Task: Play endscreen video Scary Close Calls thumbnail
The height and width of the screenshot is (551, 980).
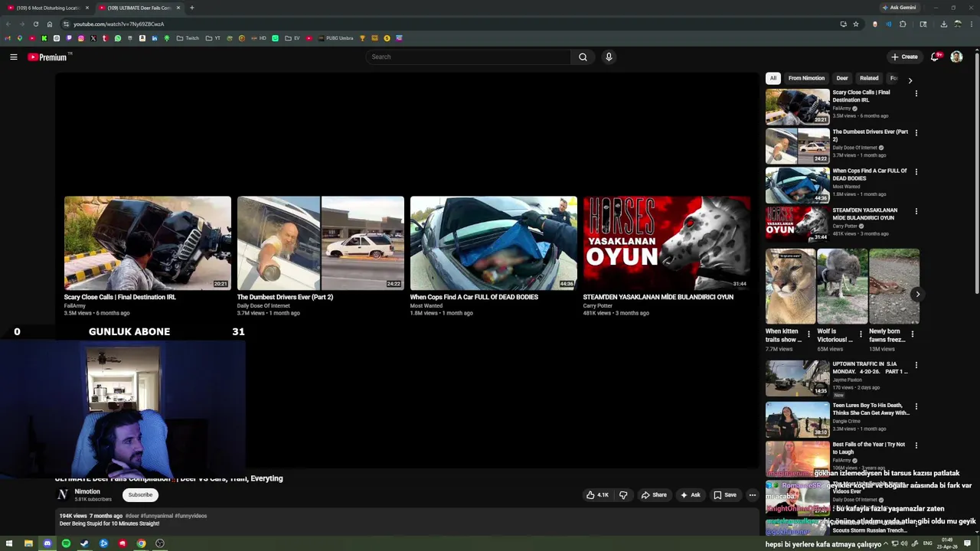Action: (148, 243)
